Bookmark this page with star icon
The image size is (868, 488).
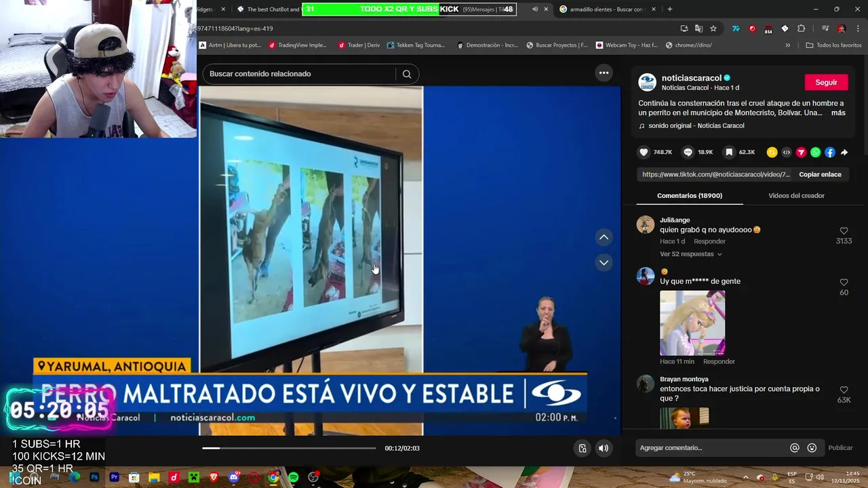coord(713,28)
